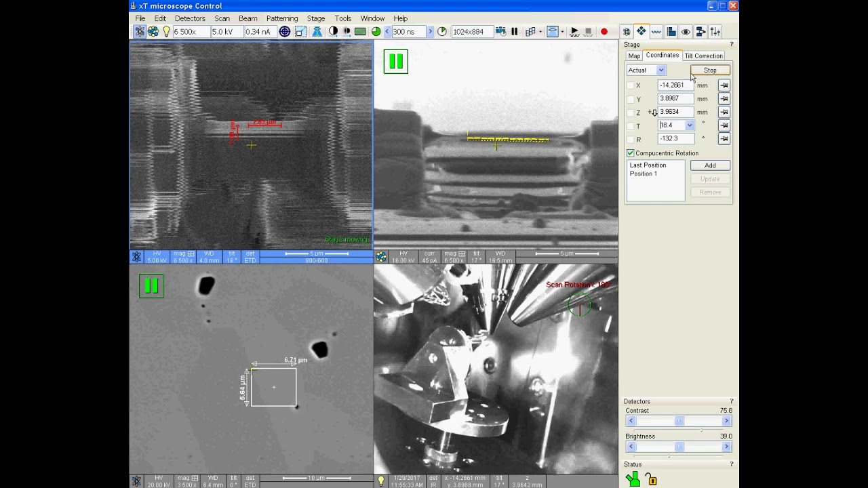Open the sliders alignment page icon
This screenshot has width=868, height=488.
(x=715, y=31)
